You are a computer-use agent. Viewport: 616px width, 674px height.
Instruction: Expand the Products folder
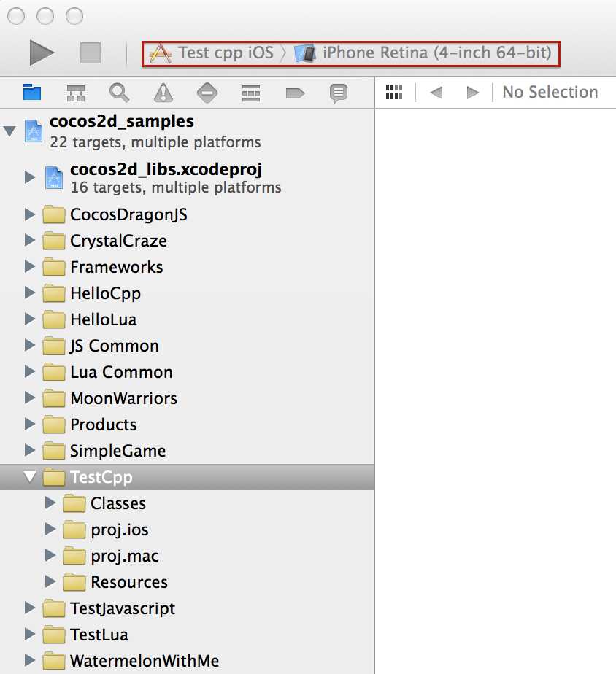30,424
